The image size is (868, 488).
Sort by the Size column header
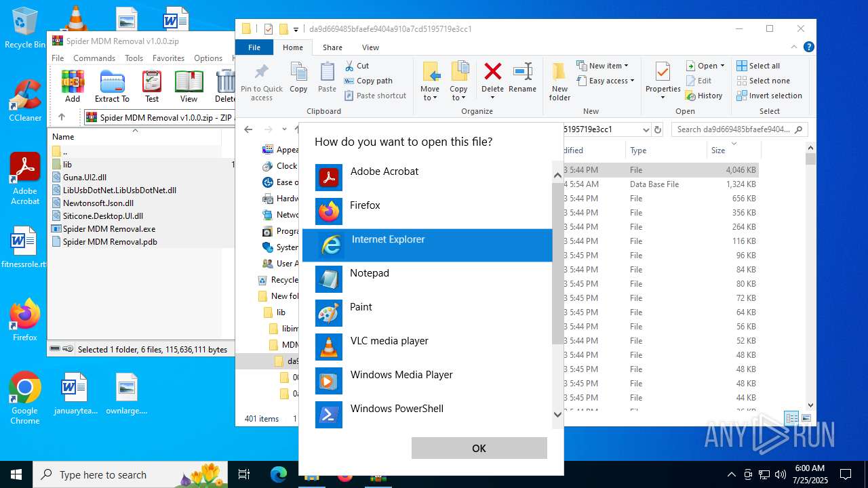tap(732, 150)
